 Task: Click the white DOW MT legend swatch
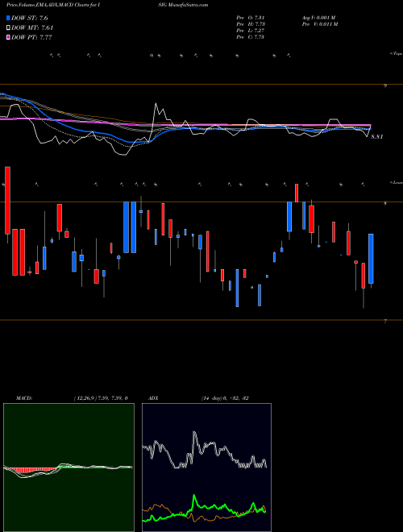tap(9, 27)
